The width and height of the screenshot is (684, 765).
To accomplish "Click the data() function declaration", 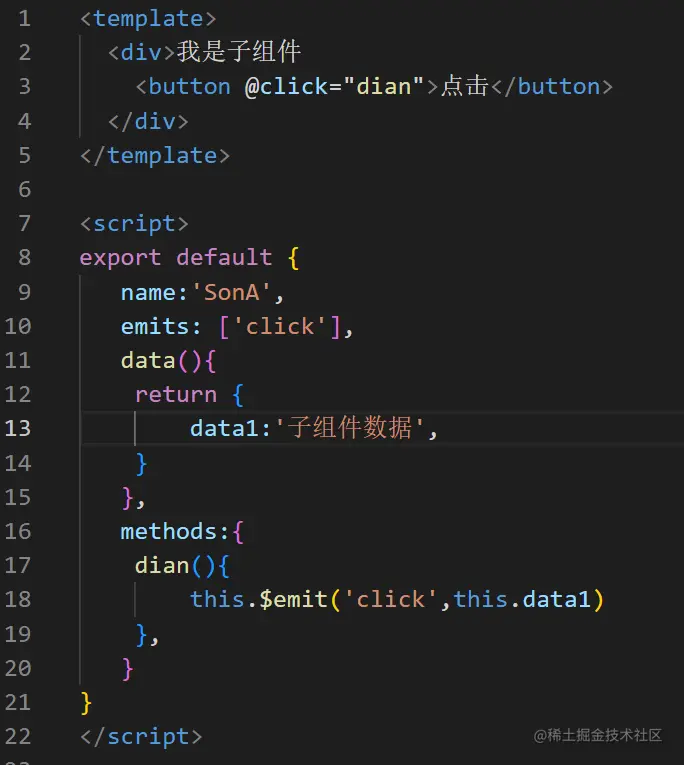I will 168,361.
